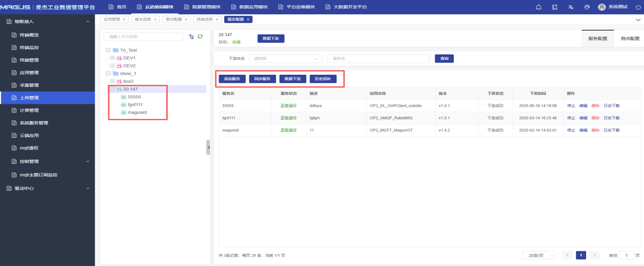Image resolution: width=644 pixels, height=266 pixels.
Task: Switch to the 测点配置 right tab
Action: 630,39
